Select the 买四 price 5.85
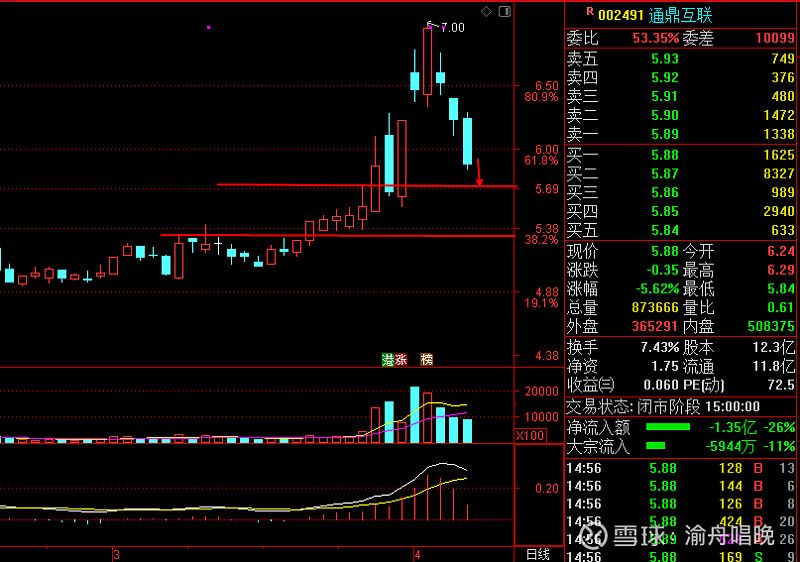The image size is (800, 562). tap(665, 212)
